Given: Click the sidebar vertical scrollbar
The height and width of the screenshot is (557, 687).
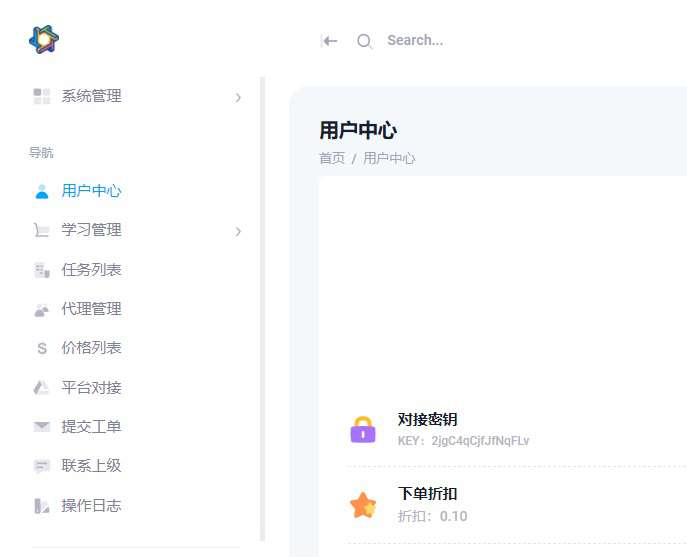Looking at the screenshot, I should point(262,309).
